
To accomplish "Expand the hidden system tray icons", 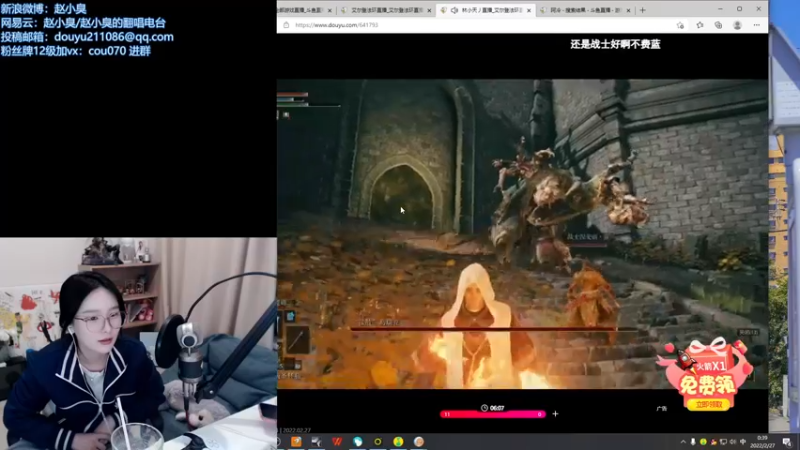I will (x=683, y=442).
